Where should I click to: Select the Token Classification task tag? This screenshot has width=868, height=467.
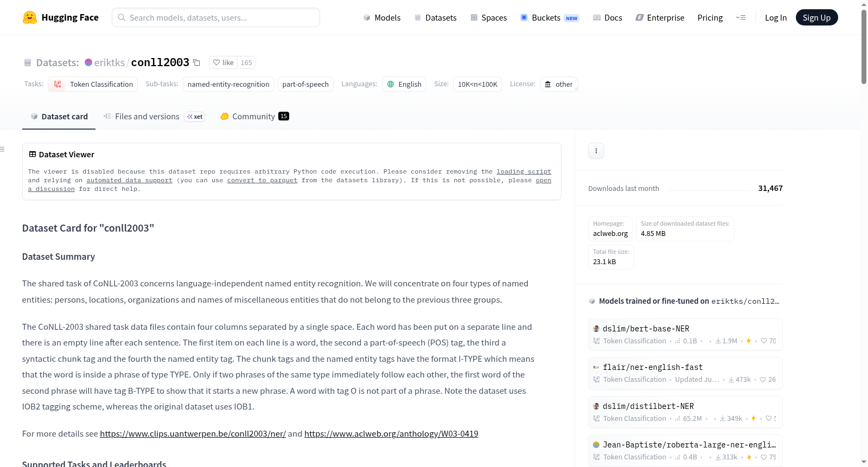tap(93, 84)
